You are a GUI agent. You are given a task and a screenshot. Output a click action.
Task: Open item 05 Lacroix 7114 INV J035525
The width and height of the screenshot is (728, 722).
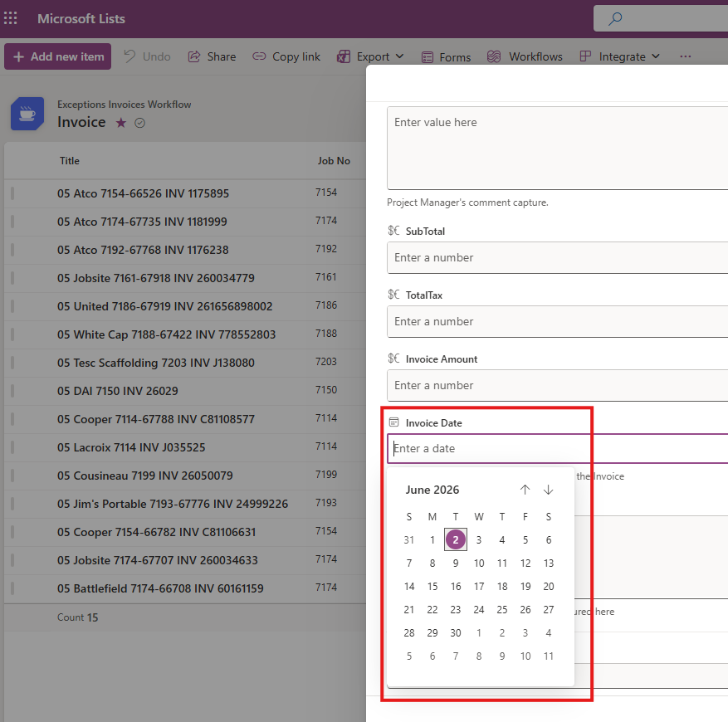[x=131, y=447]
